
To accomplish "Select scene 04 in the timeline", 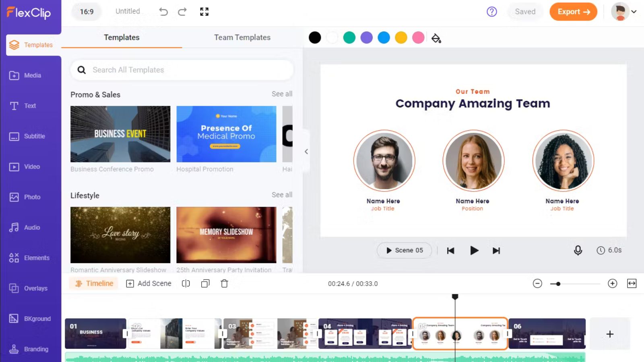I will [x=365, y=333].
